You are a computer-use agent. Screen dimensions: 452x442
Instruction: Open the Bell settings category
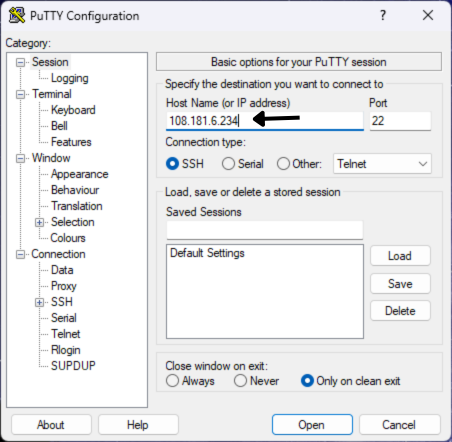tap(59, 126)
